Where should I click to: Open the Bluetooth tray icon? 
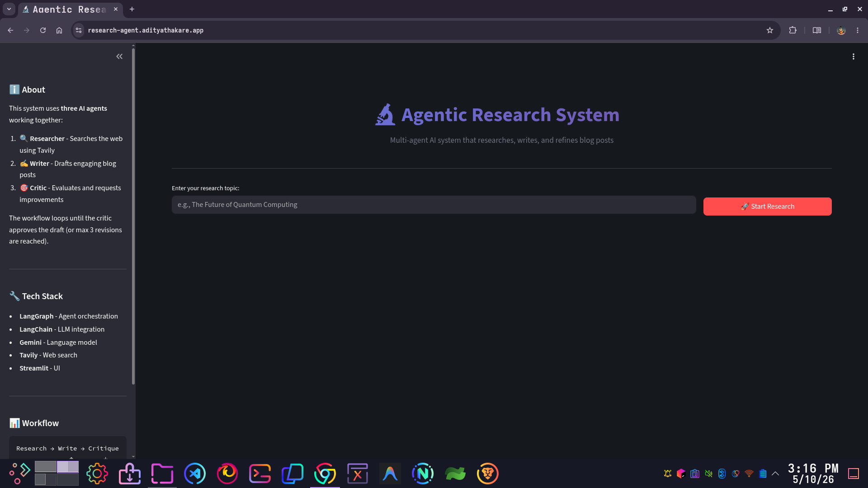pos(722,474)
